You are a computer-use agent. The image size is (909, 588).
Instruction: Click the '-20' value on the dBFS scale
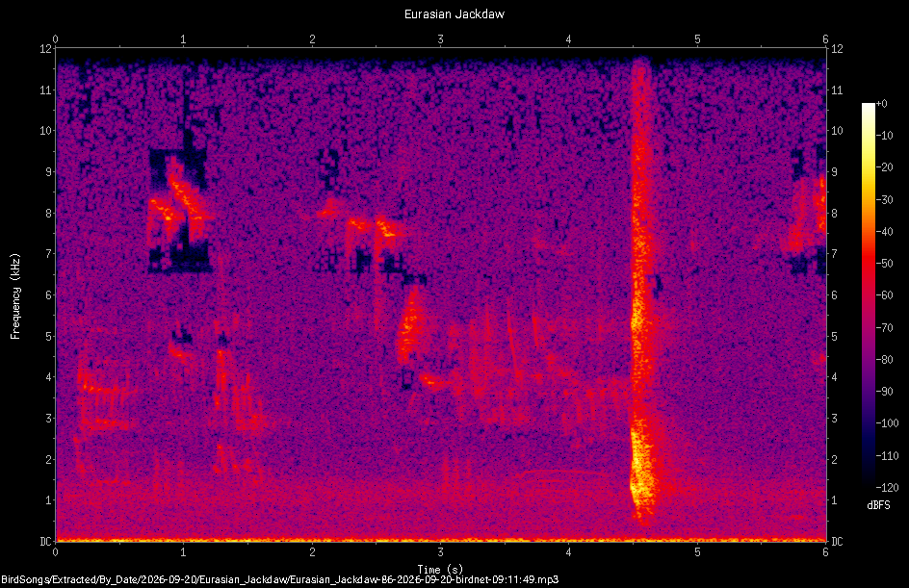[x=885, y=167]
